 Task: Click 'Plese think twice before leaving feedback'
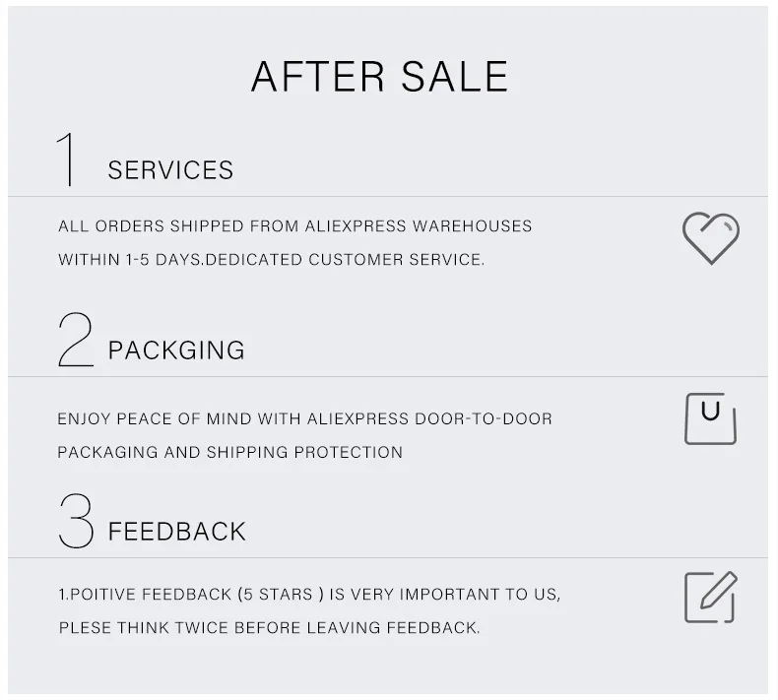[x=269, y=628]
